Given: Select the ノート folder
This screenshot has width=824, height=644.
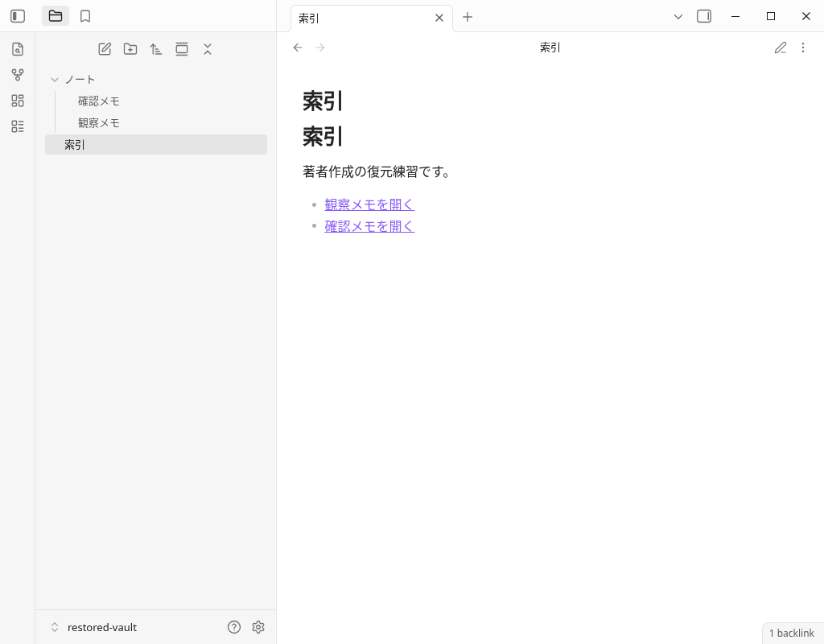Looking at the screenshot, I should pos(156,80).
